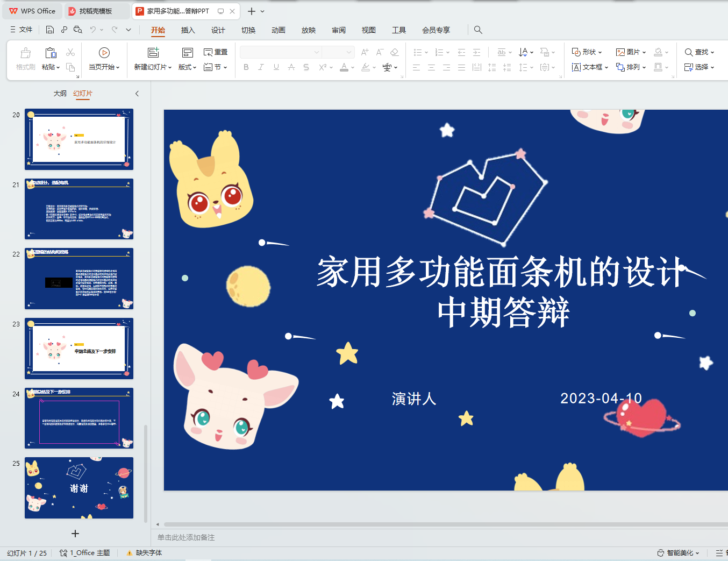
Task: Open the font size combo box
Action: (x=338, y=52)
